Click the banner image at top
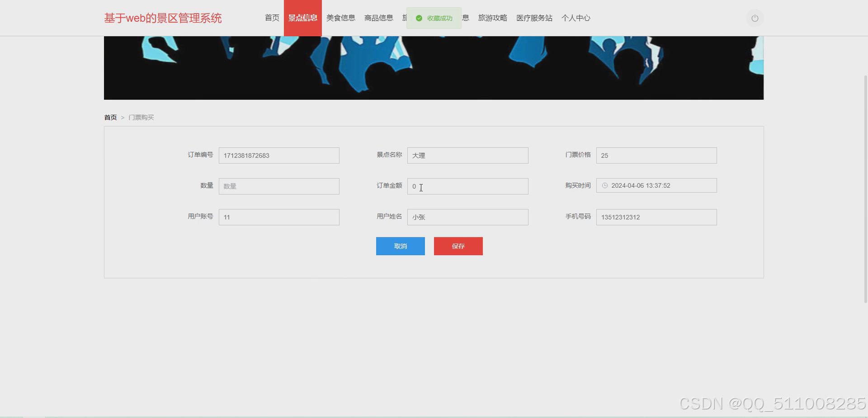 pyautogui.click(x=434, y=68)
